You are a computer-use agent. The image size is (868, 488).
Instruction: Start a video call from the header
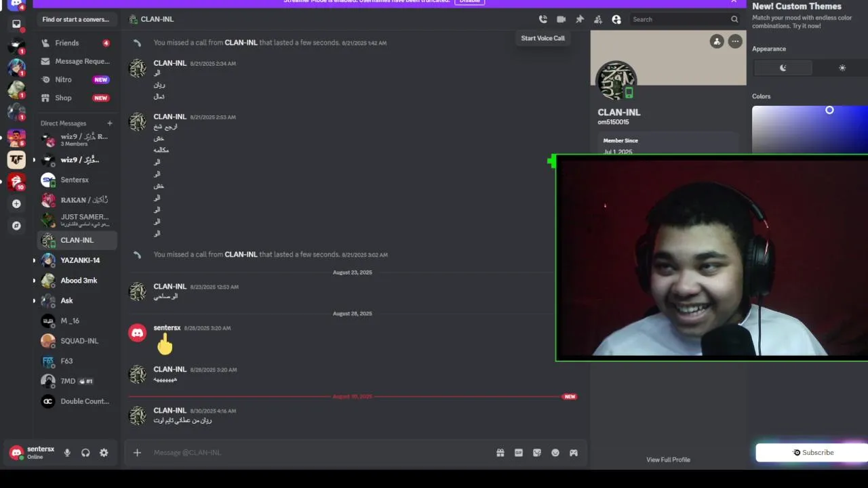click(x=561, y=20)
